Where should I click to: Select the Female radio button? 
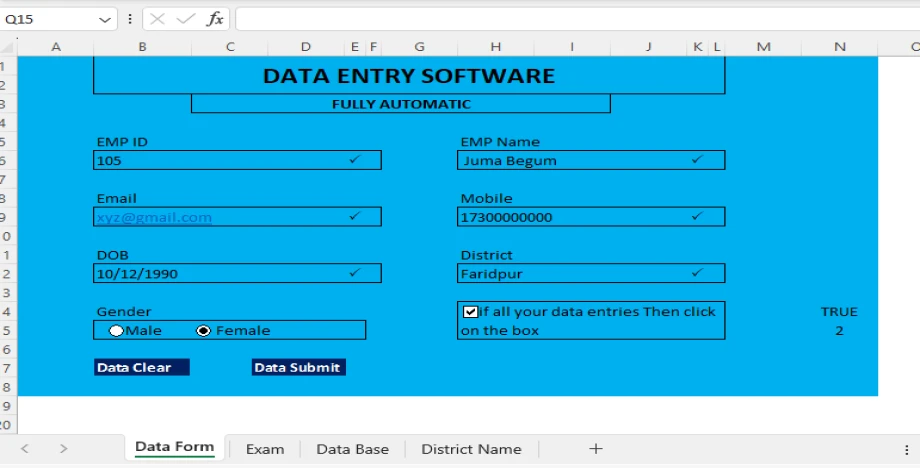204,331
